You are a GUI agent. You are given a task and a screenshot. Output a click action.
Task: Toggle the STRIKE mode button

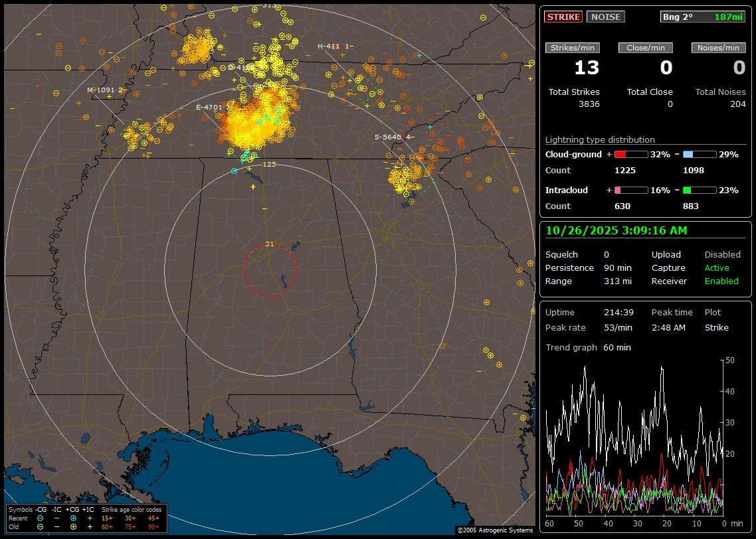point(563,17)
